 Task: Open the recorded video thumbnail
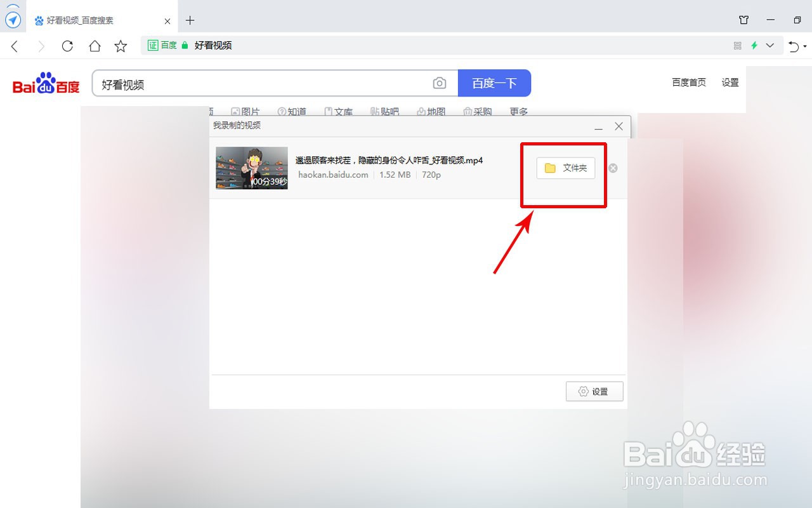[252, 168]
